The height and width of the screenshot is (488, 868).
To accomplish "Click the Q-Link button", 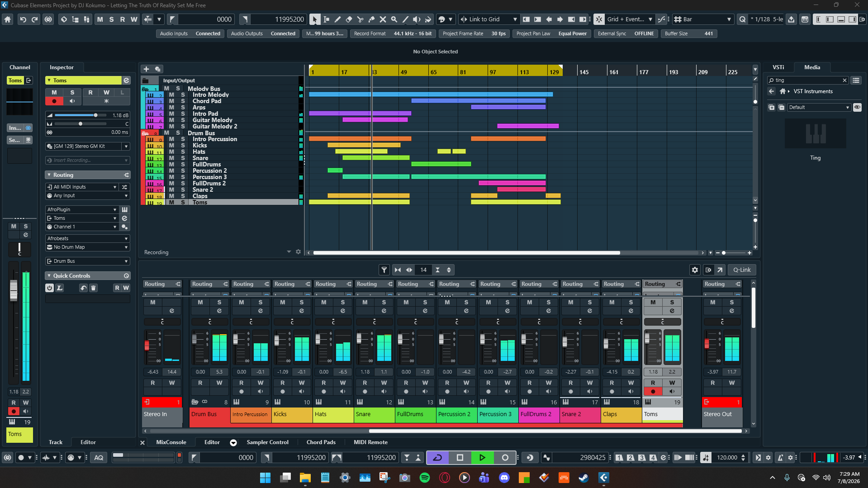I will [742, 270].
